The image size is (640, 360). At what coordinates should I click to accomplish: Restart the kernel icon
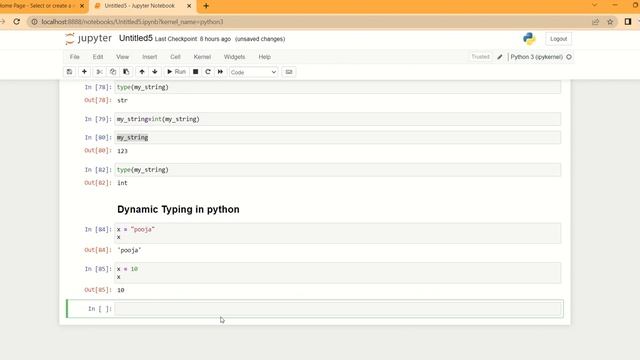pyautogui.click(x=208, y=72)
